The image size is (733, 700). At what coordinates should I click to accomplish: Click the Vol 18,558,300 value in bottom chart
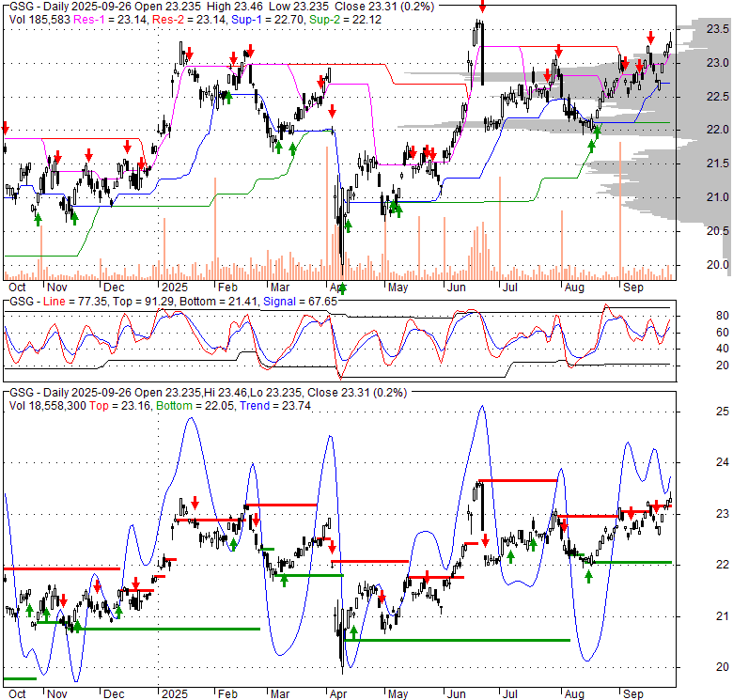pyautogui.click(x=48, y=406)
